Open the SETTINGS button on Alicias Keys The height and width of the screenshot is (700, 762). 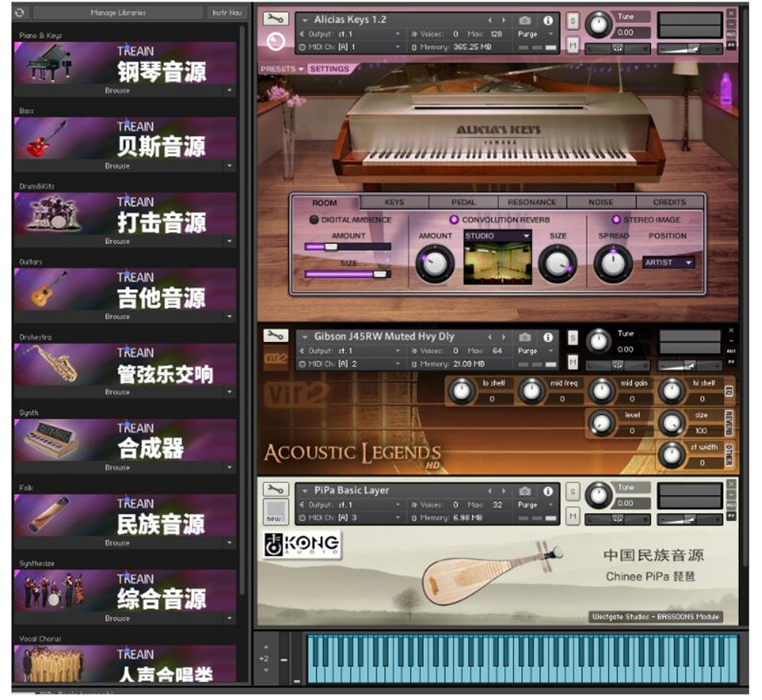click(x=329, y=69)
